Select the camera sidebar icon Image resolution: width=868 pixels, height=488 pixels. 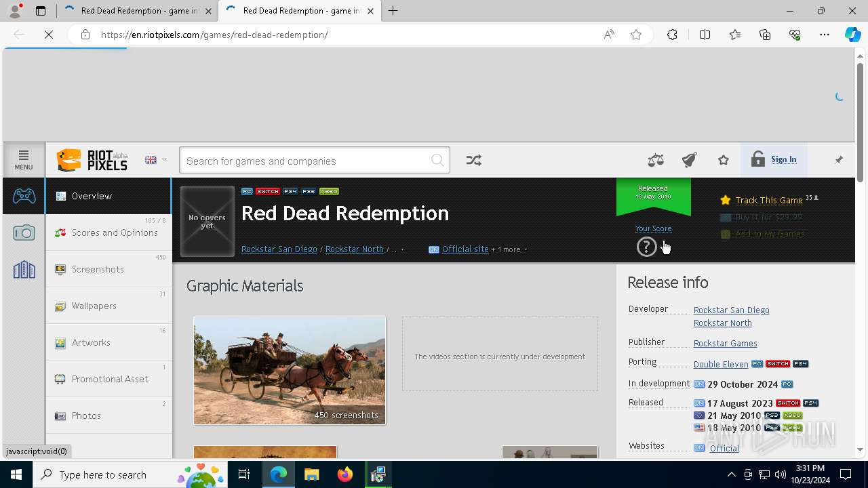(x=24, y=233)
